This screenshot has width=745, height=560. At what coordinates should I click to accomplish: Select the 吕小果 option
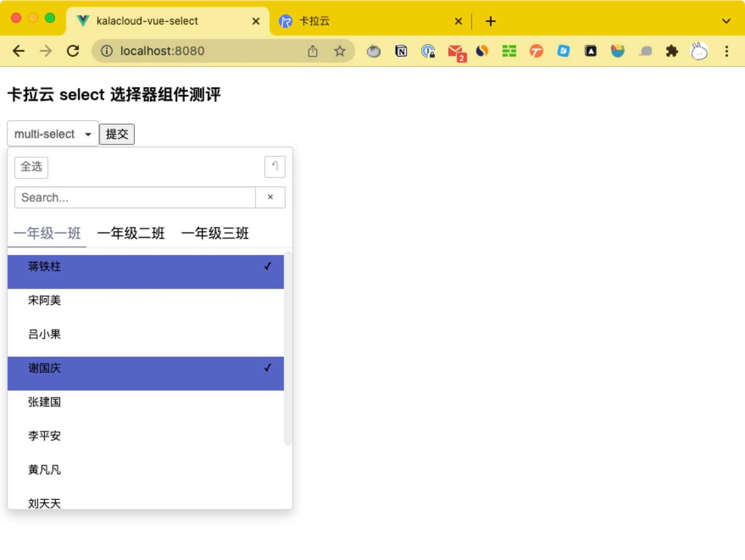click(146, 340)
